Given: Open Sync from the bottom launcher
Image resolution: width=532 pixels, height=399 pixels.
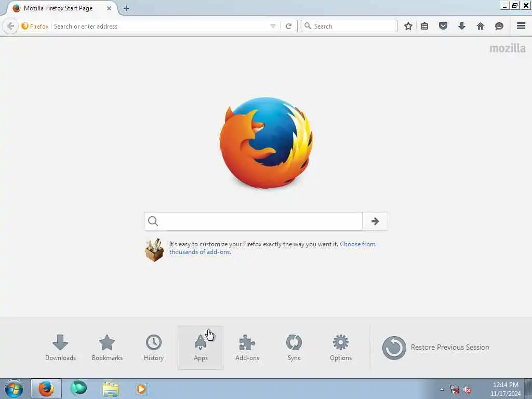Looking at the screenshot, I should coord(294,348).
